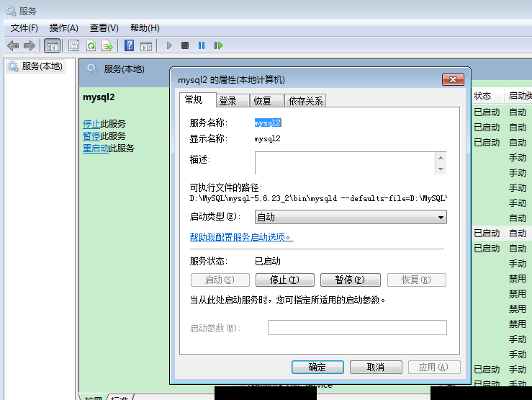Switch to the 依存关系 tab
This screenshot has height=400, width=532.
[x=305, y=101]
